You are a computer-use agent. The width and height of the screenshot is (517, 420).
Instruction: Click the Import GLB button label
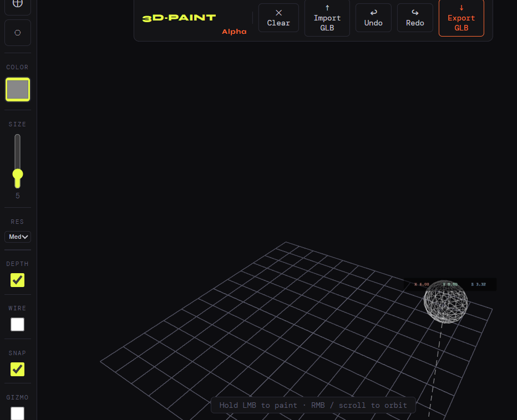[327, 23]
